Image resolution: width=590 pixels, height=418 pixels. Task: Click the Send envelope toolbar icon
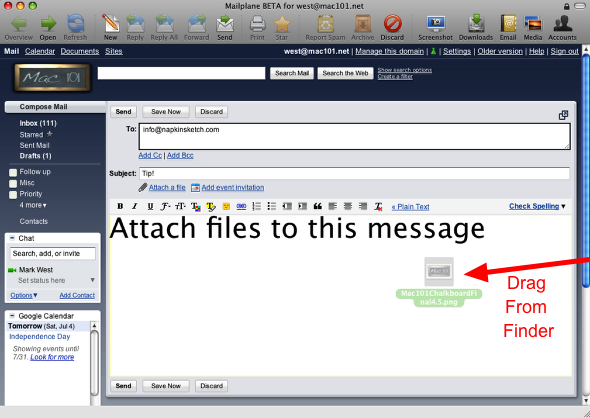pyautogui.click(x=225, y=24)
